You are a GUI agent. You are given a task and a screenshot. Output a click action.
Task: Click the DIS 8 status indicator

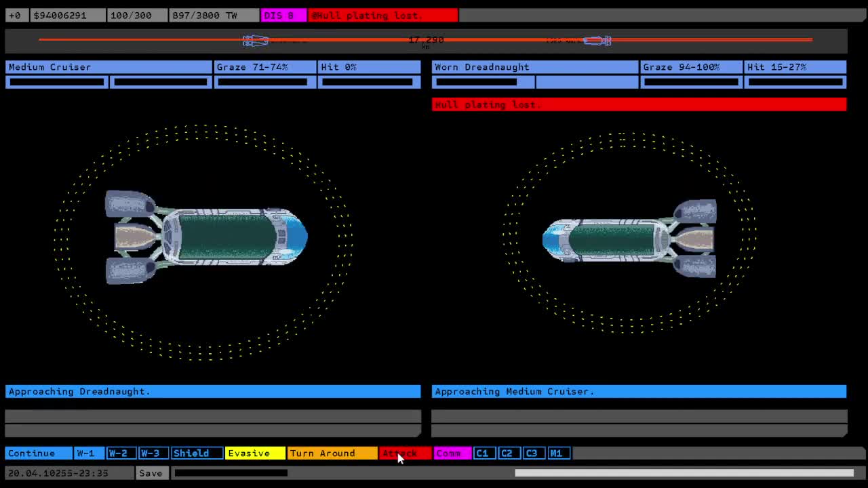click(283, 15)
